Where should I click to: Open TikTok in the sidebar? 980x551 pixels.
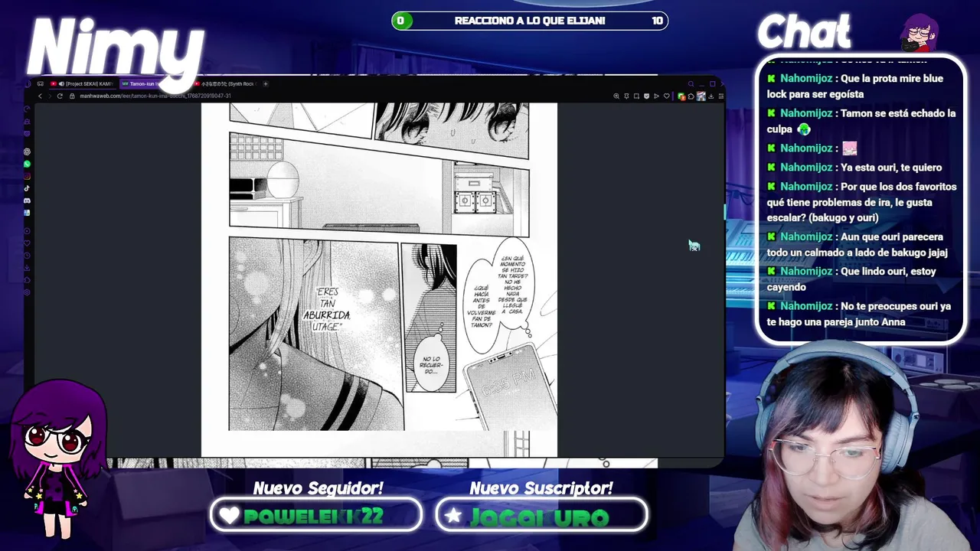pos(27,188)
